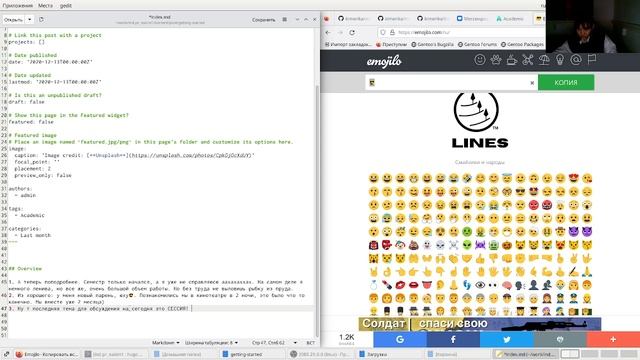Switch to the first GitHub browser tab
This screenshot has height=360, width=640.
point(353,18)
